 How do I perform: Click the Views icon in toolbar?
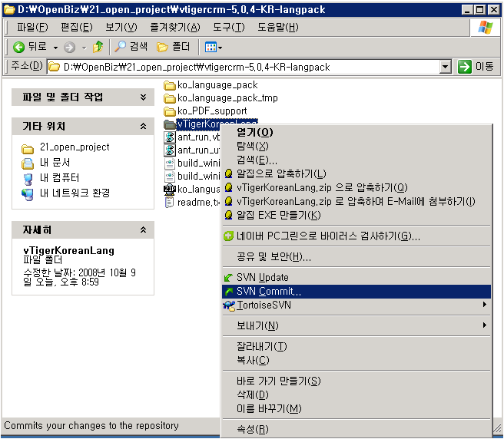pos(211,48)
